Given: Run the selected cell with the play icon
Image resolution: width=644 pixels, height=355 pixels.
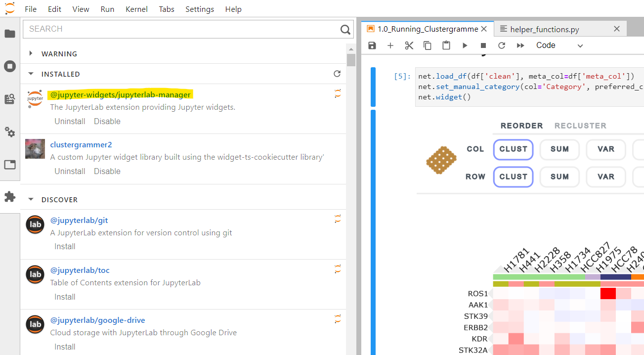Looking at the screenshot, I should tap(465, 45).
